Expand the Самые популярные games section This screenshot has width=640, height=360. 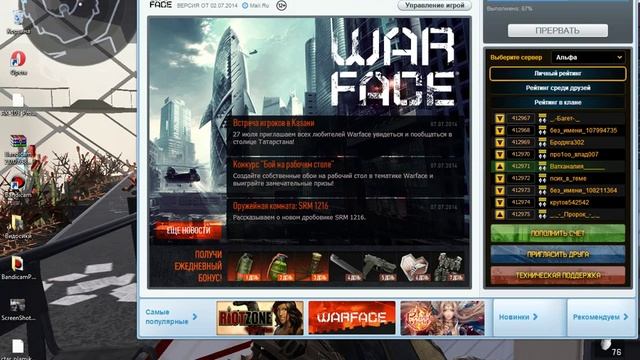[x=171, y=317]
